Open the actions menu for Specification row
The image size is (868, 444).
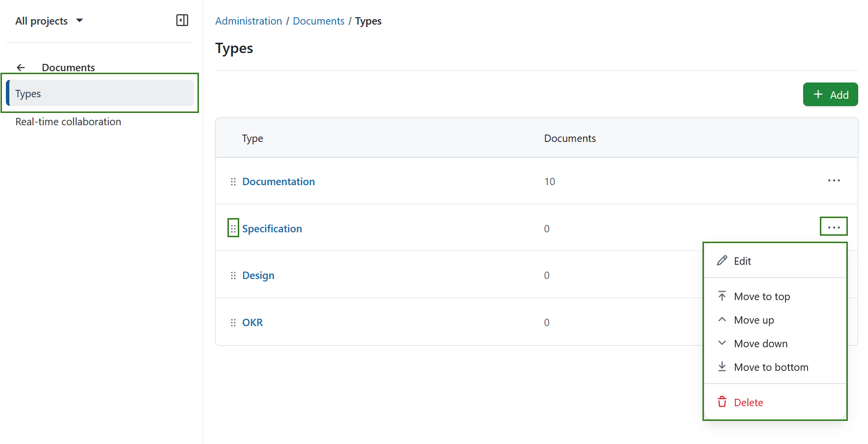coord(834,226)
